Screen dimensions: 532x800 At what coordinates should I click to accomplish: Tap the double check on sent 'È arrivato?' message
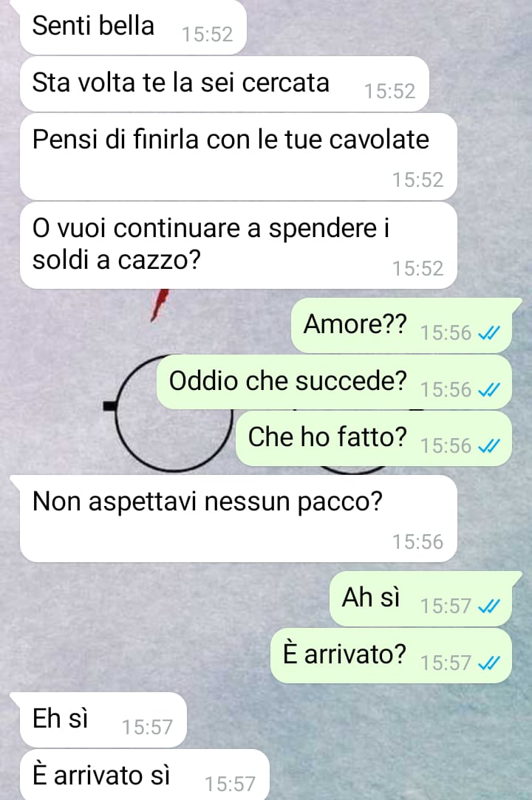coord(488,663)
